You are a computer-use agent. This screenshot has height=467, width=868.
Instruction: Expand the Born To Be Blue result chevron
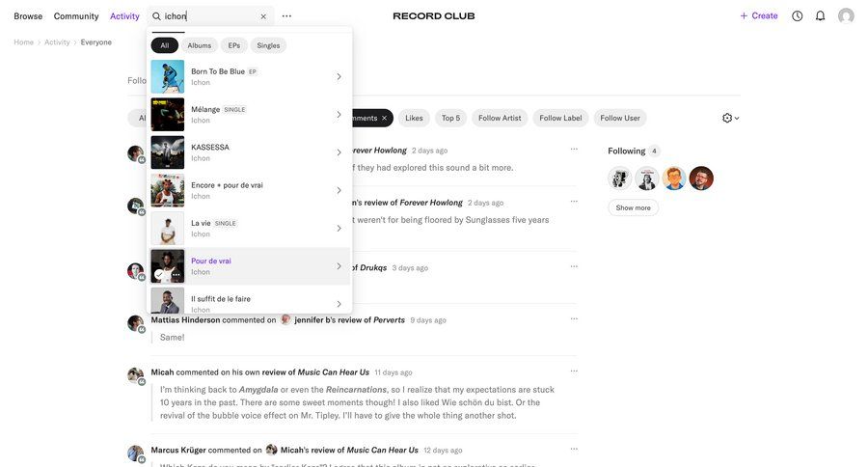[x=339, y=76]
